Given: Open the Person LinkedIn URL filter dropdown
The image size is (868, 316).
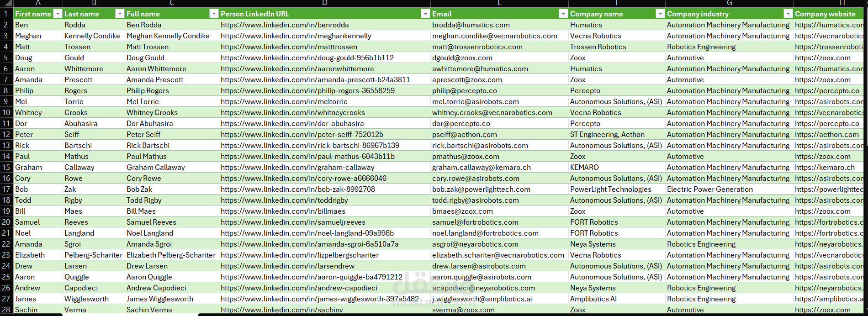Looking at the screenshot, I should [425, 14].
